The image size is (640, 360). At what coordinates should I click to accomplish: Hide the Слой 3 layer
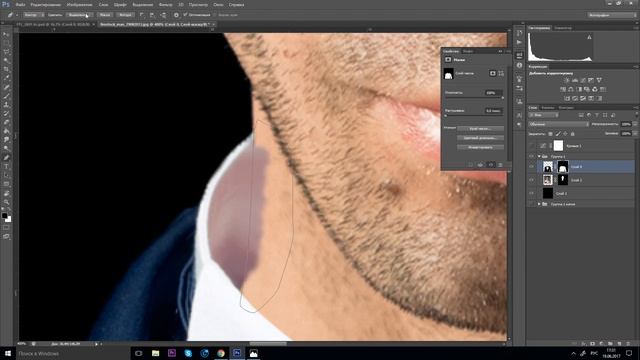point(531,180)
